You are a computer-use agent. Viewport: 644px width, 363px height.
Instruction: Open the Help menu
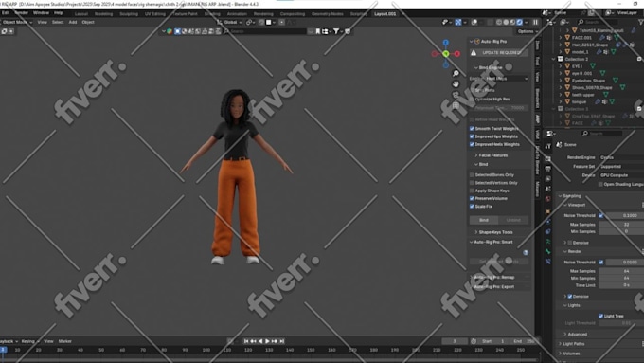click(x=59, y=13)
